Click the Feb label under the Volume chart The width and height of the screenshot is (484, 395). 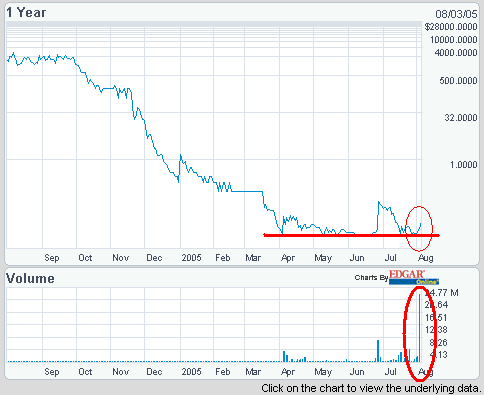[x=223, y=372]
